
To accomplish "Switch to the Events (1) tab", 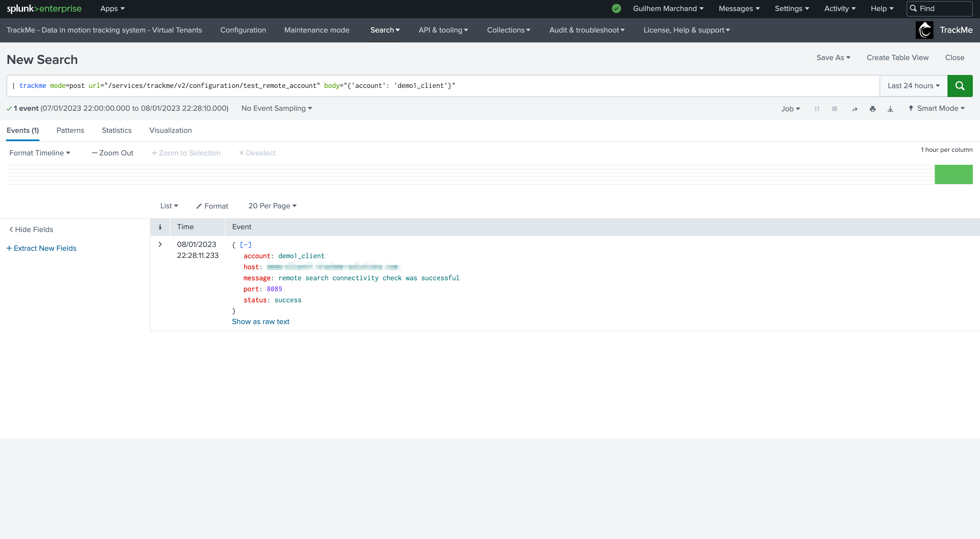I will point(23,130).
